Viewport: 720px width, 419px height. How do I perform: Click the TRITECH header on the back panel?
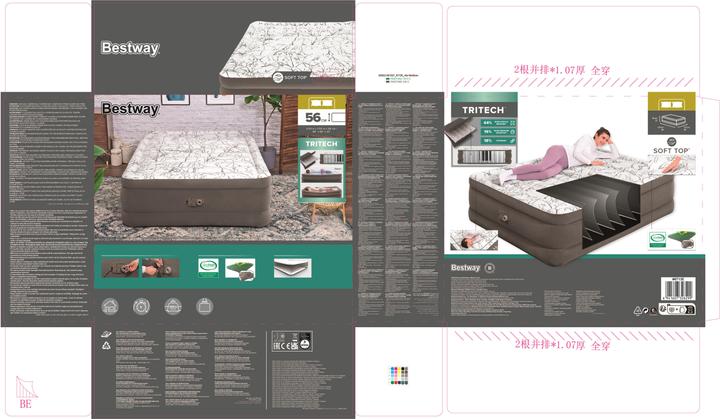[x=483, y=110]
